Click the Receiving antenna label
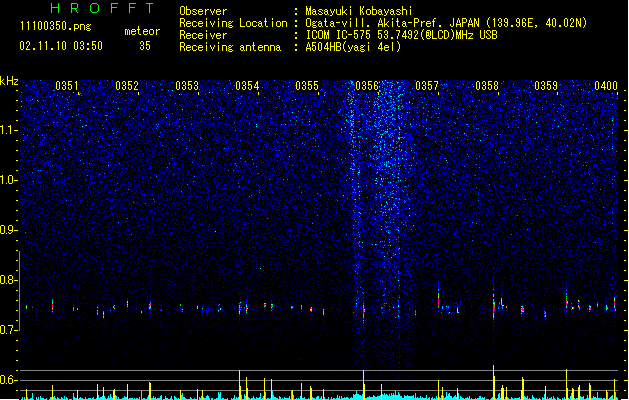 [x=230, y=47]
